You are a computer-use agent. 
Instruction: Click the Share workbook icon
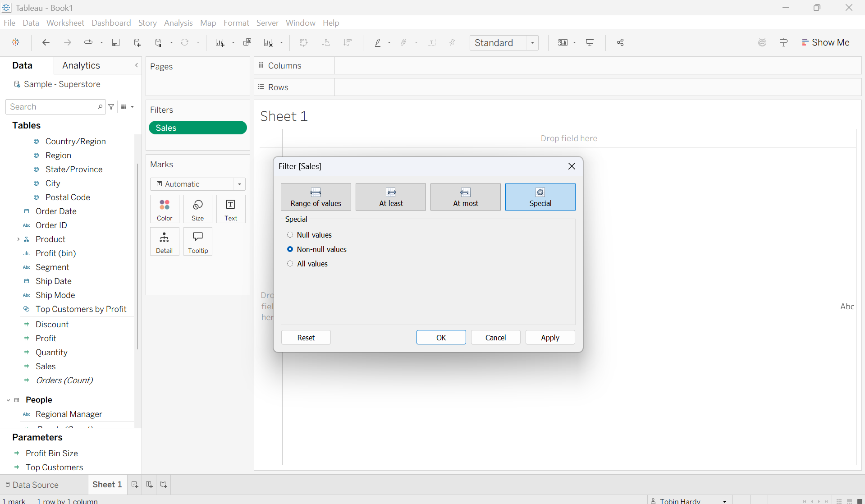[x=620, y=42]
